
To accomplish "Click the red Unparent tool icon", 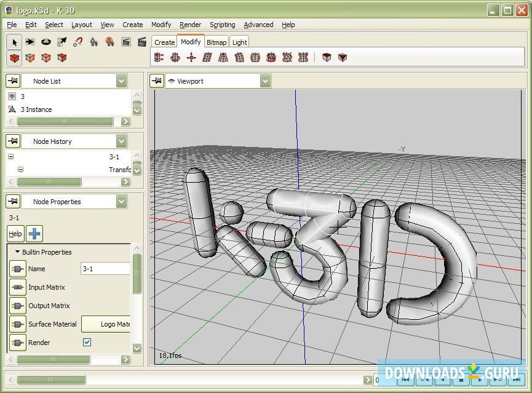I will click(109, 42).
